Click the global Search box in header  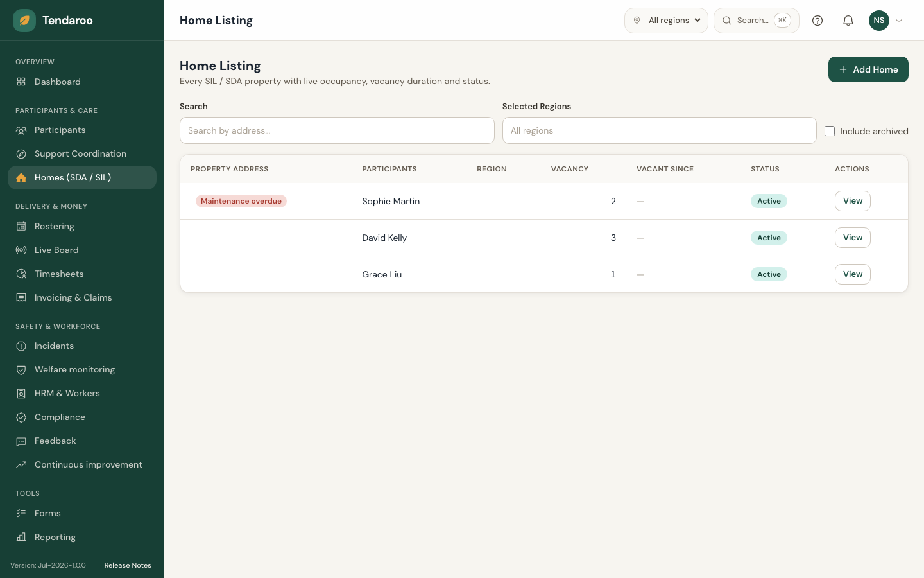(x=756, y=21)
